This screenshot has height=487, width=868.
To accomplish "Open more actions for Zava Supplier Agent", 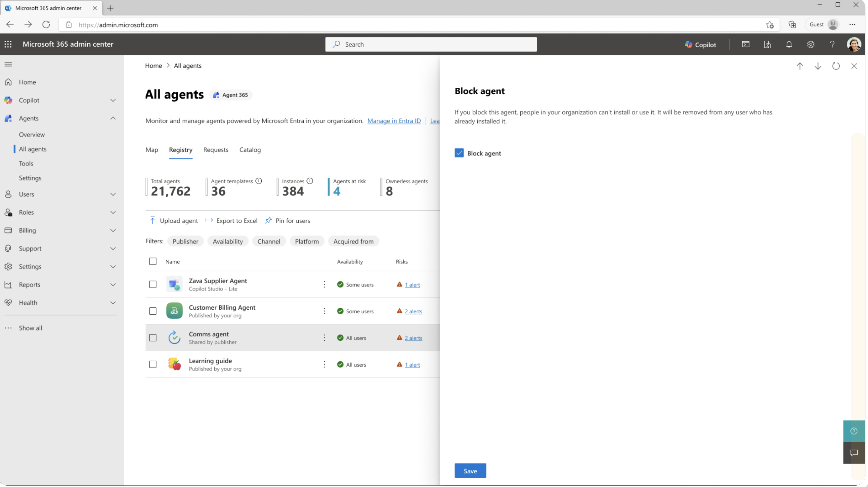I will point(325,285).
